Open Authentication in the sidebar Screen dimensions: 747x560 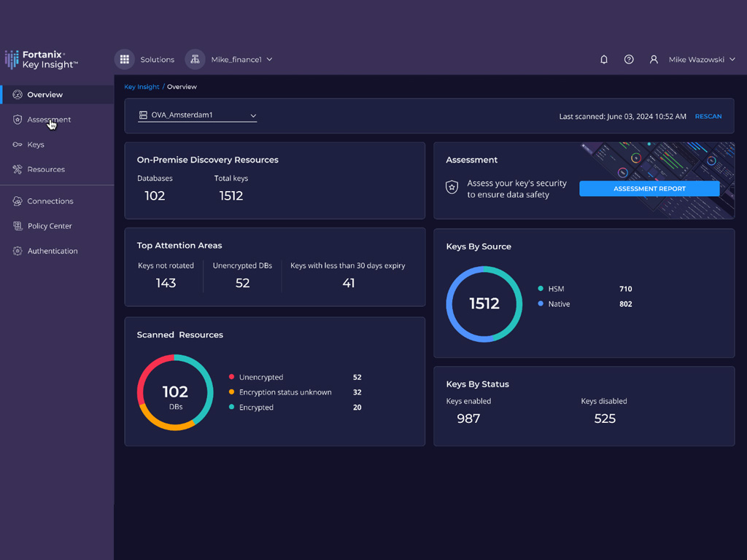(53, 251)
